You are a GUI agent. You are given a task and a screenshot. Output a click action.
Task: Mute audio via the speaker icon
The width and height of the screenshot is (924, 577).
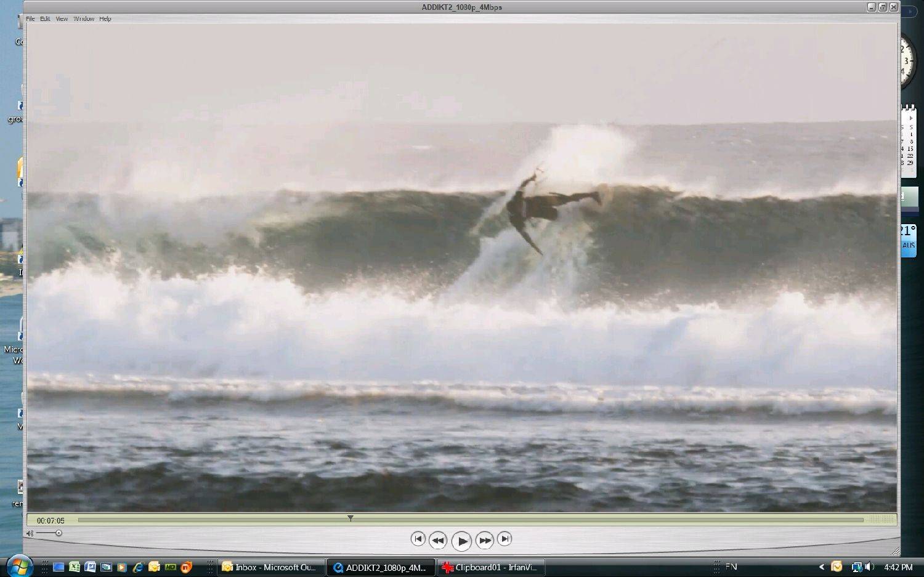pos(30,533)
